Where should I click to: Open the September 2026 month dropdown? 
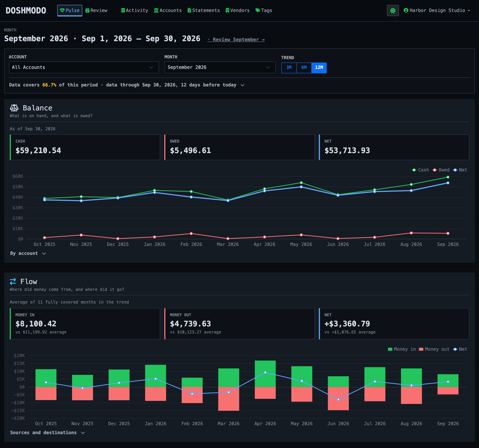click(x=220, y=68)
